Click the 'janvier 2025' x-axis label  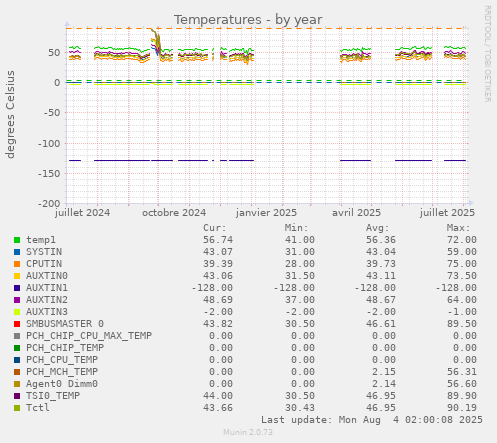[266, 213]
